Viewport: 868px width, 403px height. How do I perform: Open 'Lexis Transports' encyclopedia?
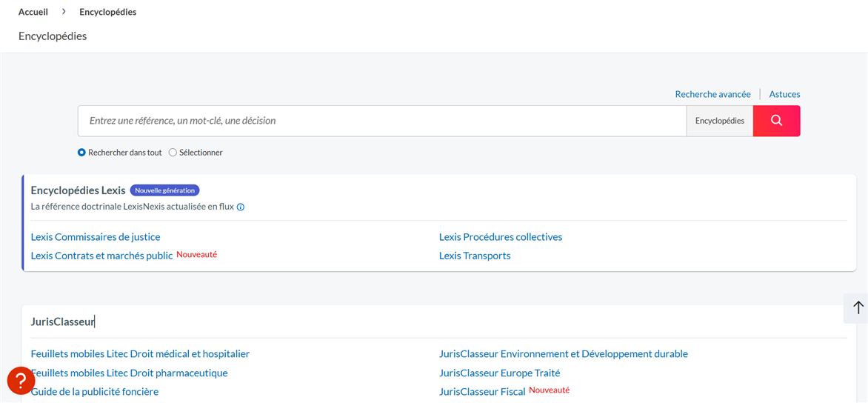[475, 256]
